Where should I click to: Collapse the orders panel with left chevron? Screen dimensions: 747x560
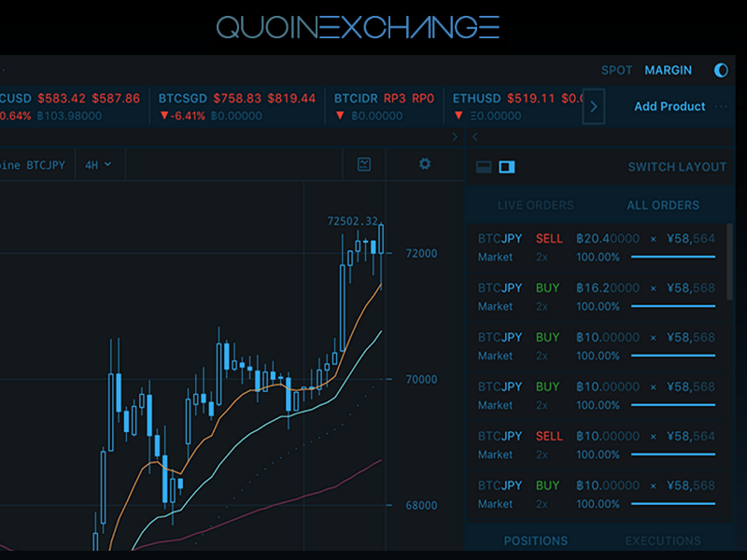pyautogui.click(x=474, y=136)
